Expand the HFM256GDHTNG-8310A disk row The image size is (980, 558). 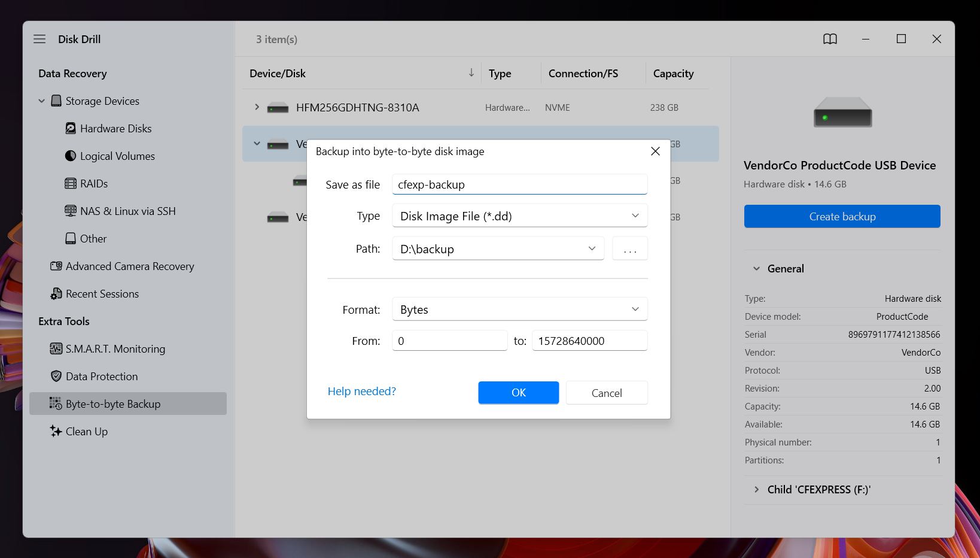click(x=257, y=107)
